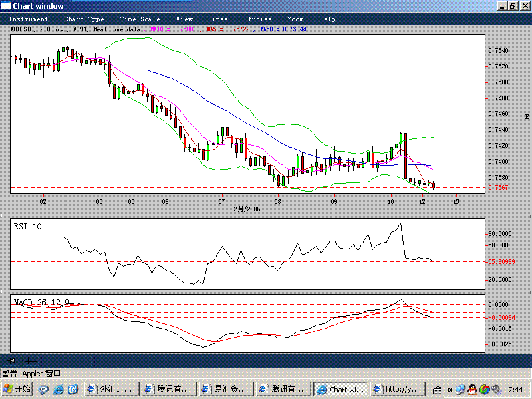Image resolution: width=532 pixels, height=399 pixels.
Task: Click the 0.7540 price axis label
Action: pyautogui.click(x=498, y=51)
